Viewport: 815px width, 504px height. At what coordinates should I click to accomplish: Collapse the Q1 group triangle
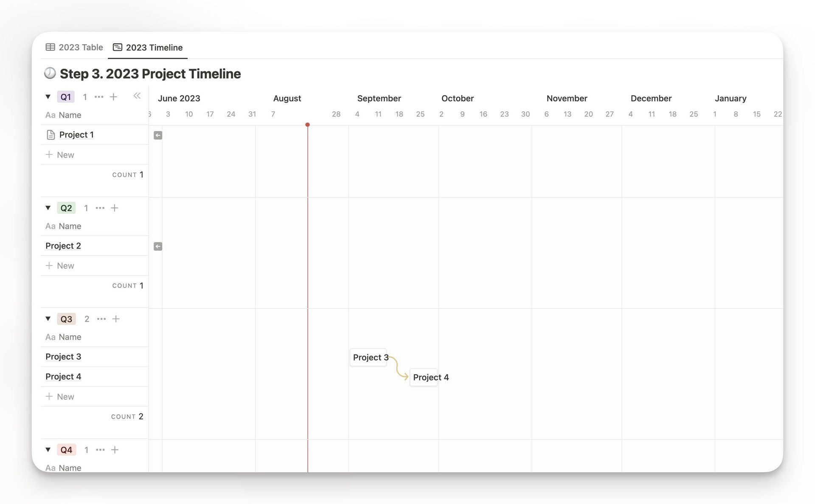(x=48, y=97)
